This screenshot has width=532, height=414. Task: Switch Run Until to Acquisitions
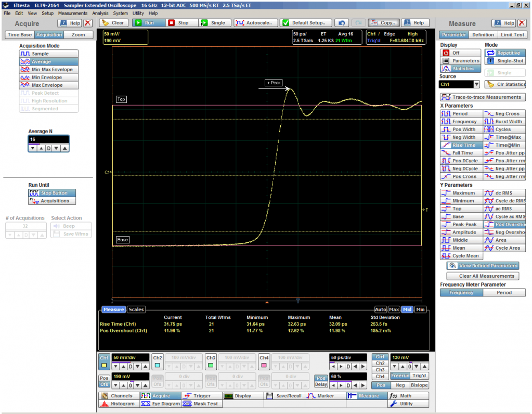(52, 201)
